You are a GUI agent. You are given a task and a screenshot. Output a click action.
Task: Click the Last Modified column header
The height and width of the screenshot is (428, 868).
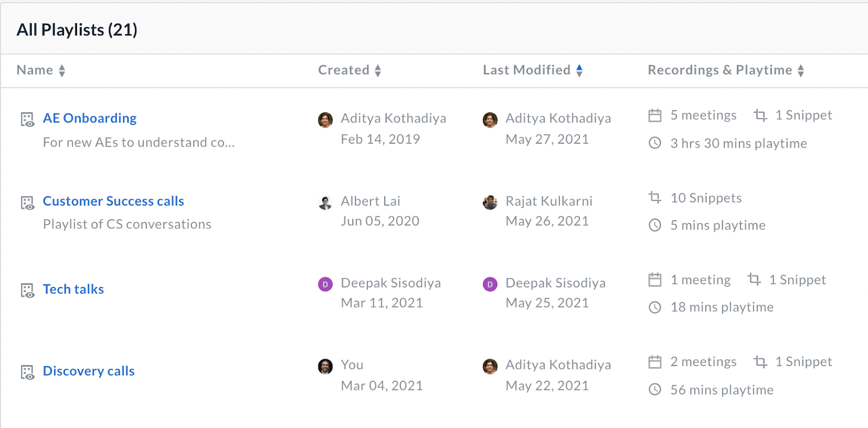click(527, 70)
